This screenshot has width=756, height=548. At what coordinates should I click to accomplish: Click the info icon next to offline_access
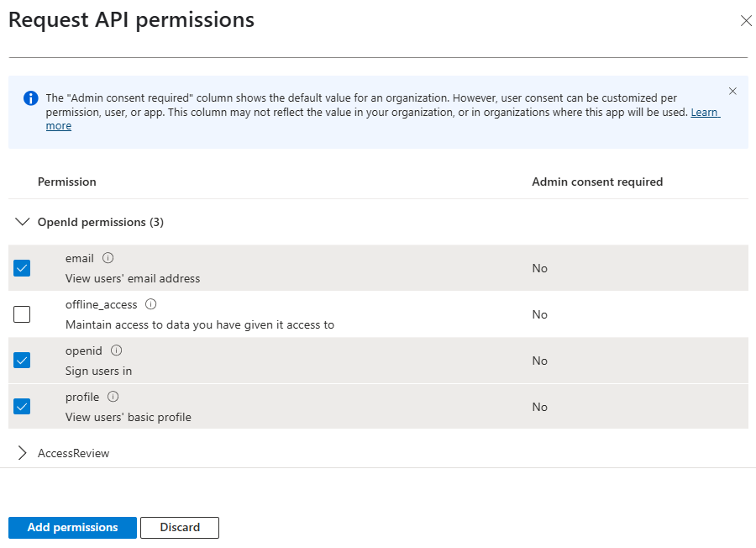point(151,304)
